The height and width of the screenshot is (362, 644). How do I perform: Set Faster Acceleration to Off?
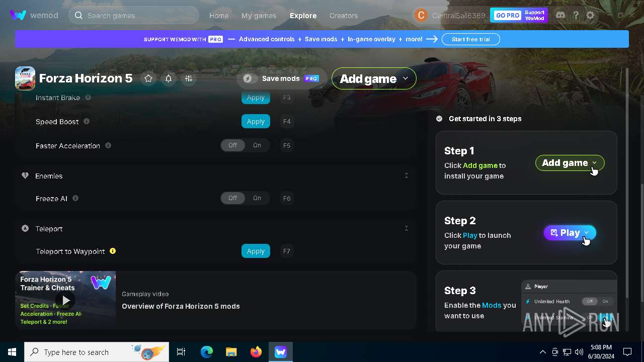click(232, 145)
